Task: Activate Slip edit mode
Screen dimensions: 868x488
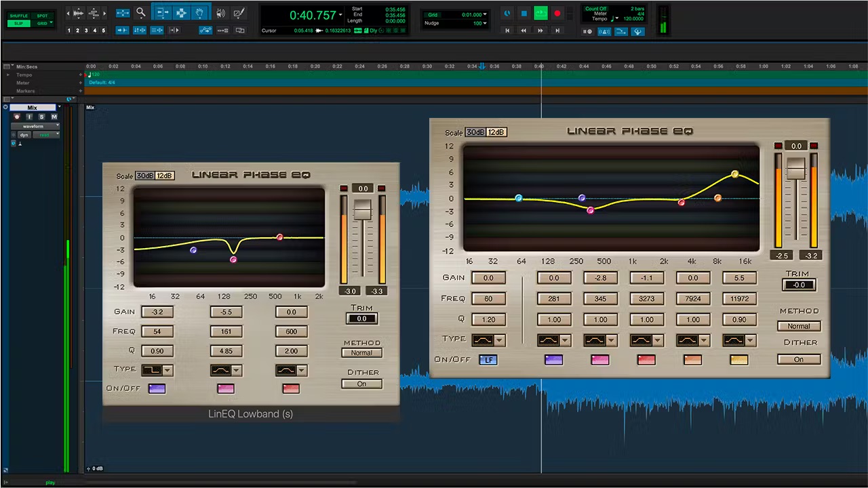Action: 19,23
